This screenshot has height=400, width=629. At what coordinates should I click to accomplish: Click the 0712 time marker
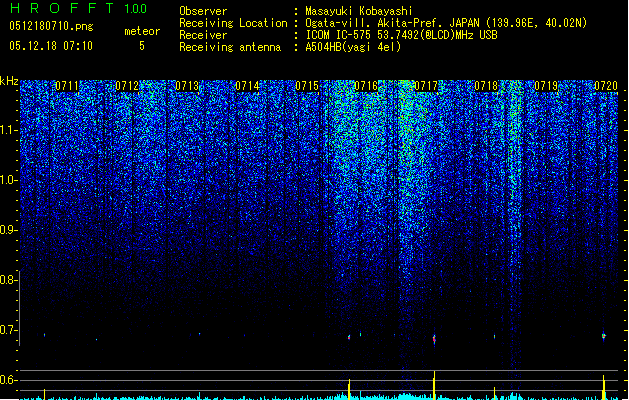pos(127,86)
